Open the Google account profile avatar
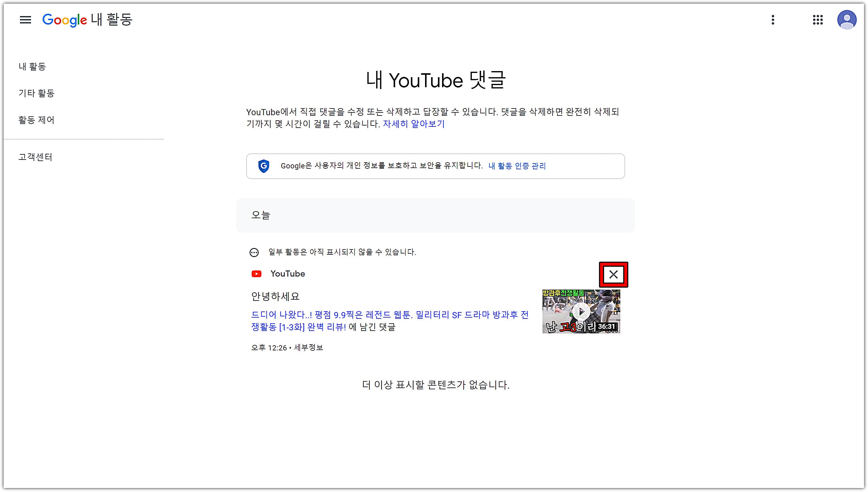 847,20
